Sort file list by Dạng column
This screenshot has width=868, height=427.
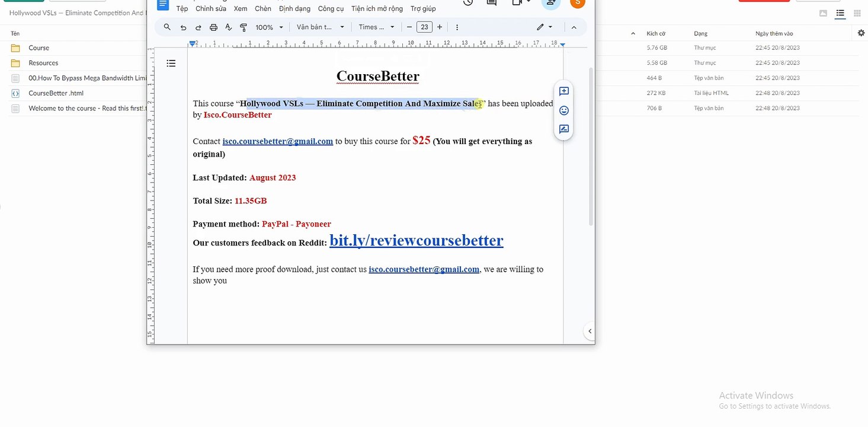point(700,34)
